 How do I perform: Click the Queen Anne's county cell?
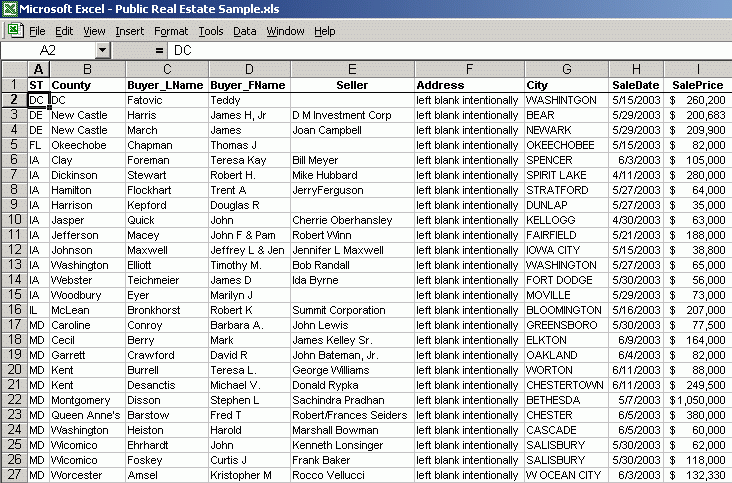87,415
